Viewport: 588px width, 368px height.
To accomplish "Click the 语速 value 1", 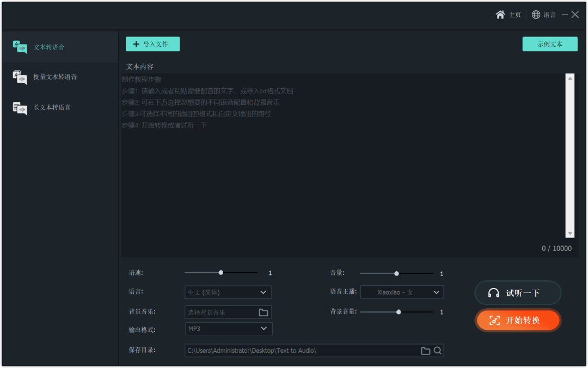I will click(270, 273).
